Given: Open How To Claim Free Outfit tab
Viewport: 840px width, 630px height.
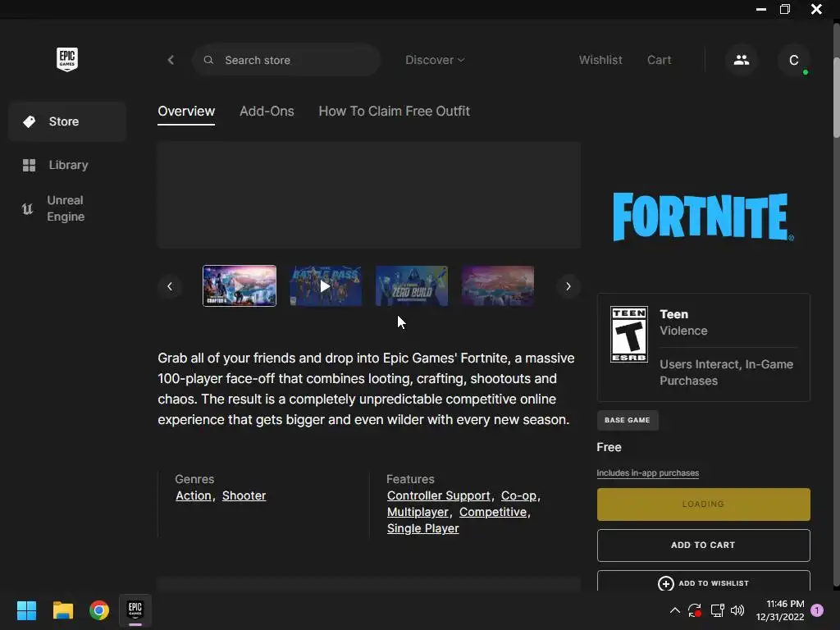Looking at the screenshot, I should [x=395, y=112].
